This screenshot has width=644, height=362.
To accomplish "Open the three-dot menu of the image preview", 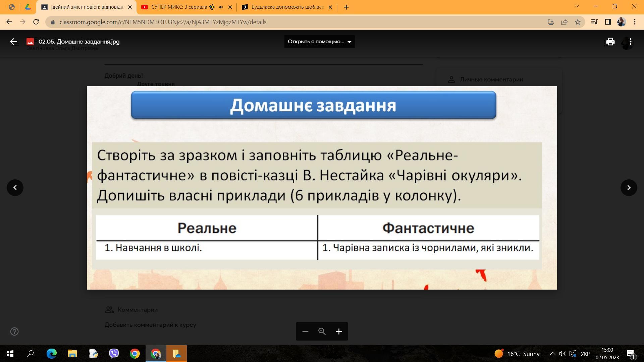I will coord(631,42).
